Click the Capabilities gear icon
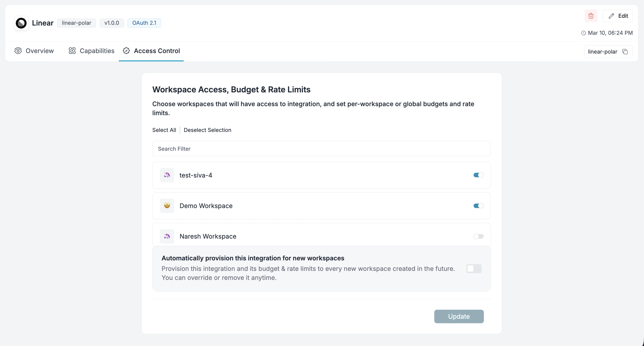Screen dimensions: 644x346 point(72,51)
